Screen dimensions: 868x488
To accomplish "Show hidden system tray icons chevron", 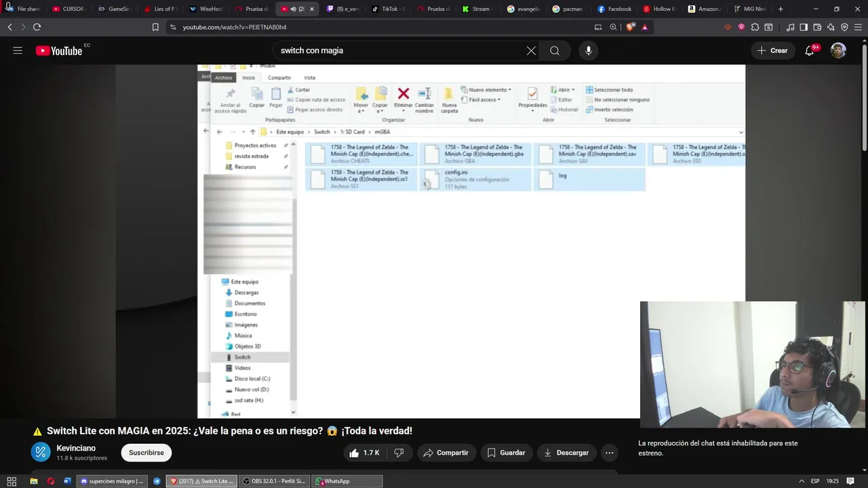I will [802, 481].
